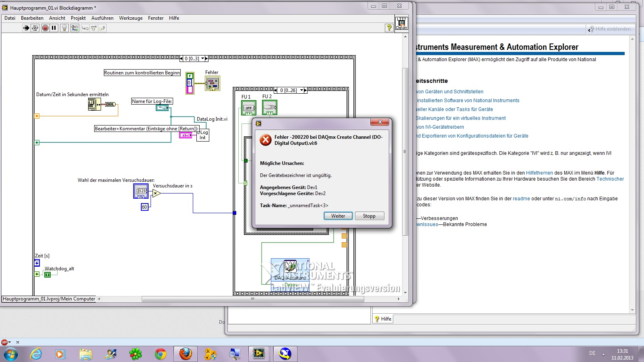644x362 pixels.
Task: Toggle Highlight Execution light bulb
Action: (64, 28)
